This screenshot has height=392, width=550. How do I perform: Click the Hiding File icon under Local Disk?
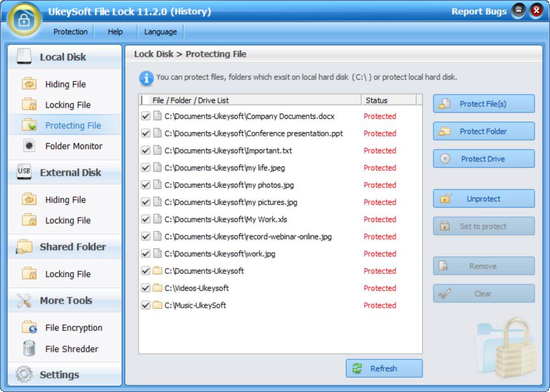click(x=29, y=84)
